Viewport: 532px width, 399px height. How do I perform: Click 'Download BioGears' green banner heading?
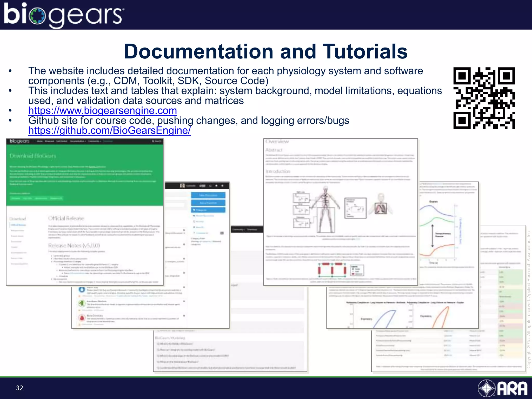tap(33, 156)
